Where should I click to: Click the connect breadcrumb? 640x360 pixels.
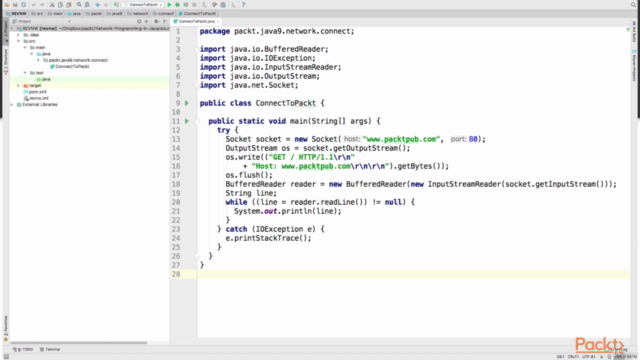coord(163,13)
